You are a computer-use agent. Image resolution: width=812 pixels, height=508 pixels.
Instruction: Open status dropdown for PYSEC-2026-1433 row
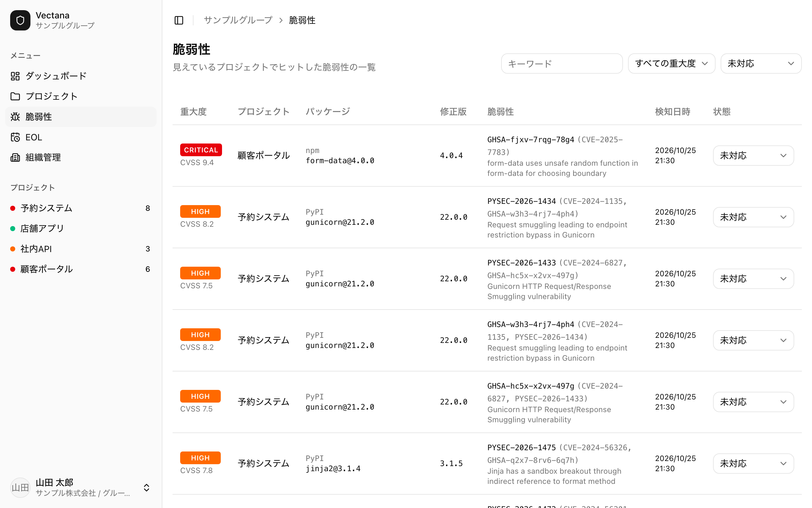coord(753,278)
